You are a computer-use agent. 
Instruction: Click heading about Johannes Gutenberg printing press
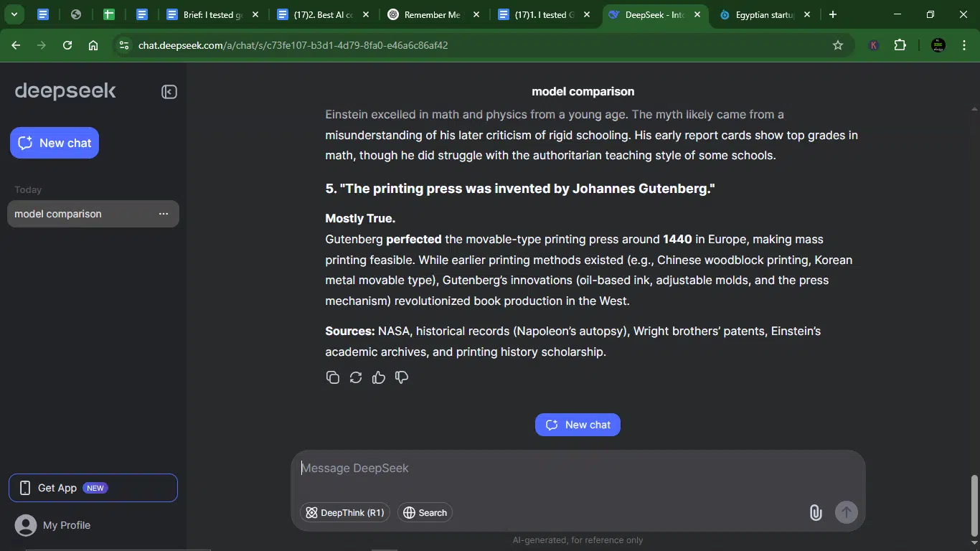click(520, 189)
